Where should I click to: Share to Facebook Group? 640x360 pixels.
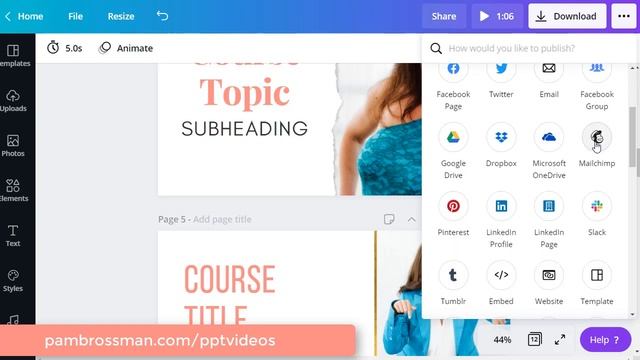point(597,86)
